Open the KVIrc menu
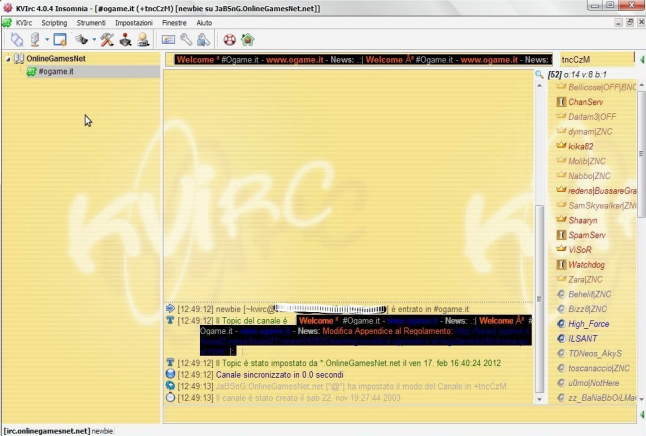 pos(23,23)
